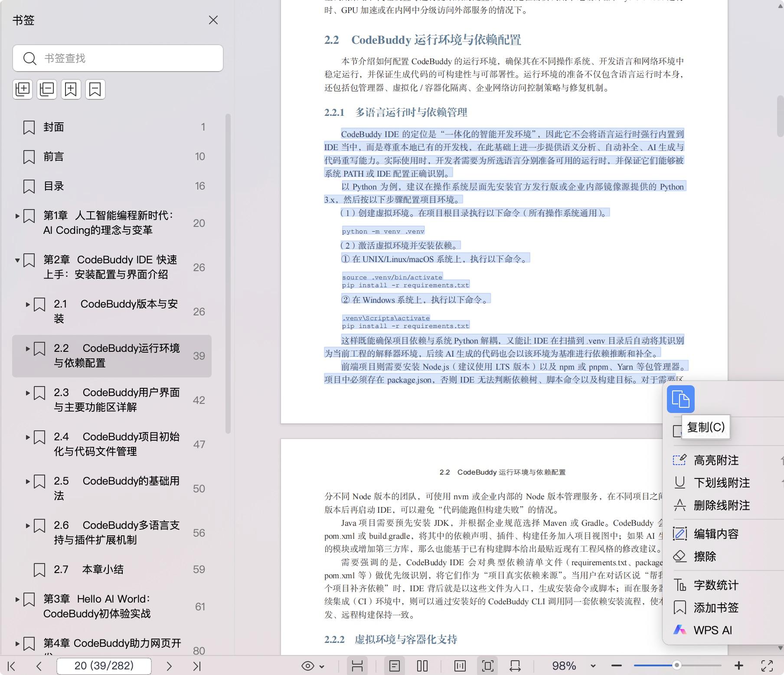The width and height of the screenshot is (784, 675).
Task: Switch to two-page view
Action: coord(422,666)
